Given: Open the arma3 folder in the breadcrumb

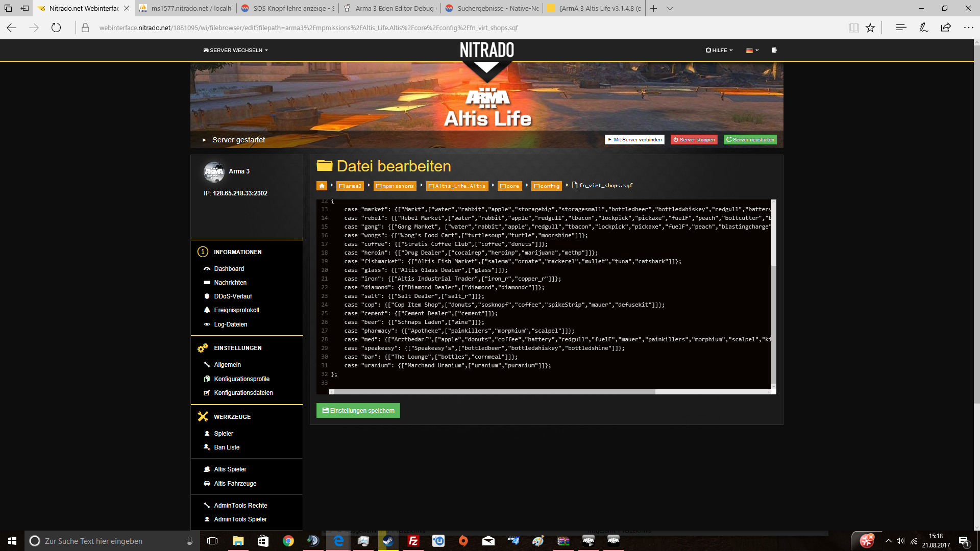Looking at the screenshot, I should (350, 186).
